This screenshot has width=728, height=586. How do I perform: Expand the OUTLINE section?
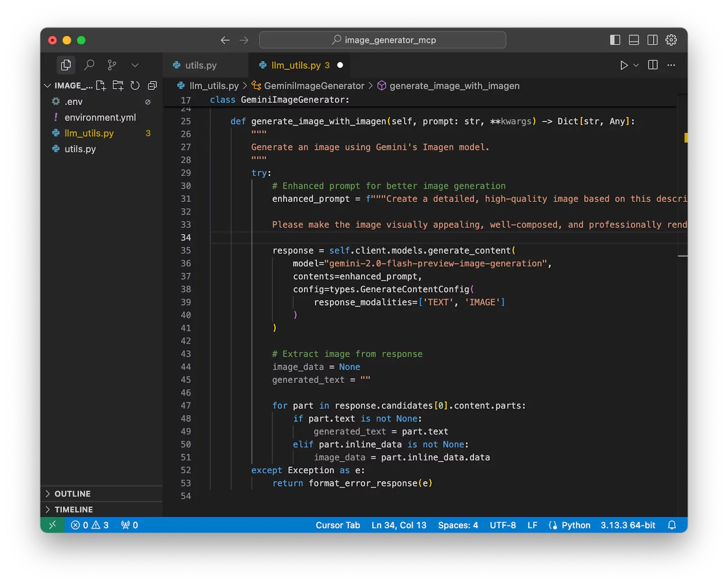pos(101,494)
